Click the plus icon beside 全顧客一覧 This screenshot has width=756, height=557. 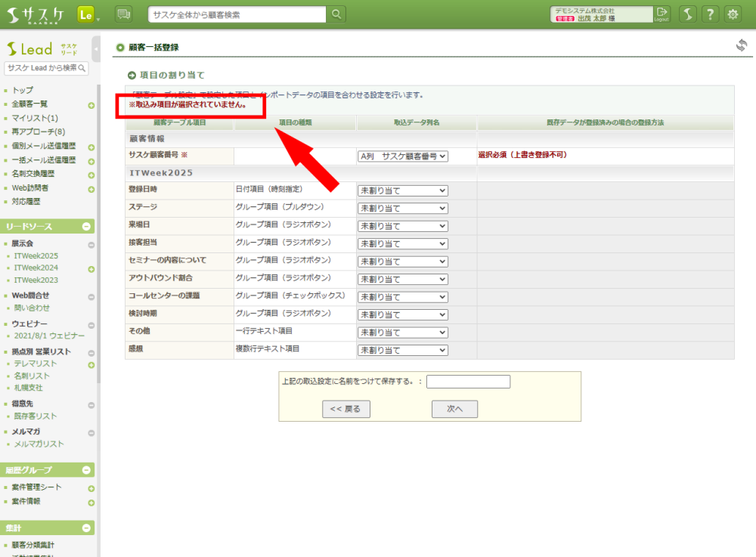(x=91, y=105)
